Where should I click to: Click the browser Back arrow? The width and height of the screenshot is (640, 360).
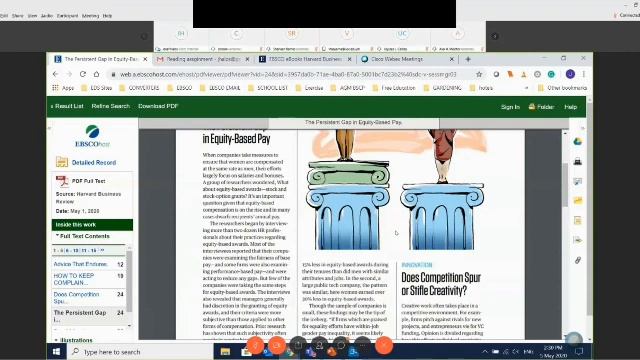56,74
